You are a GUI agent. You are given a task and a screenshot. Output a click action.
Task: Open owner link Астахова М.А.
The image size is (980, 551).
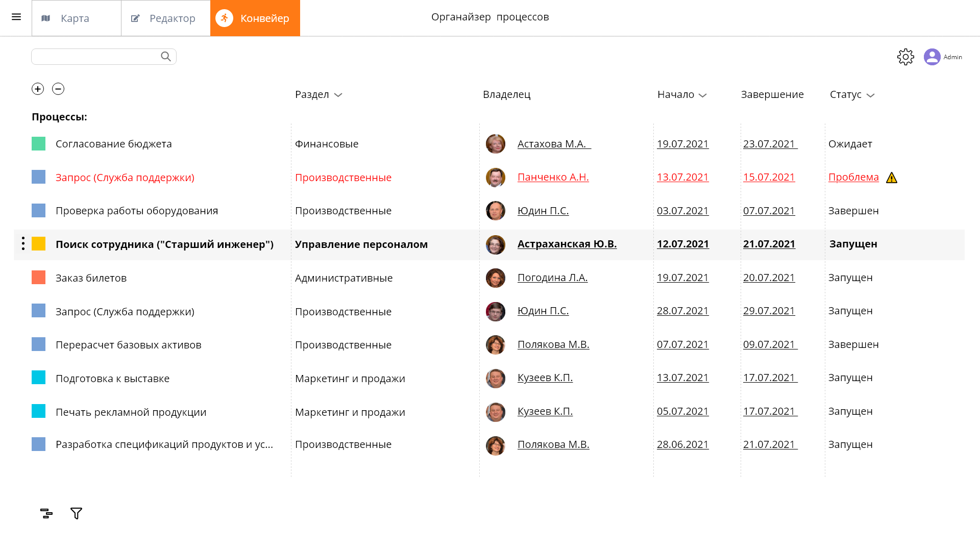553,144
